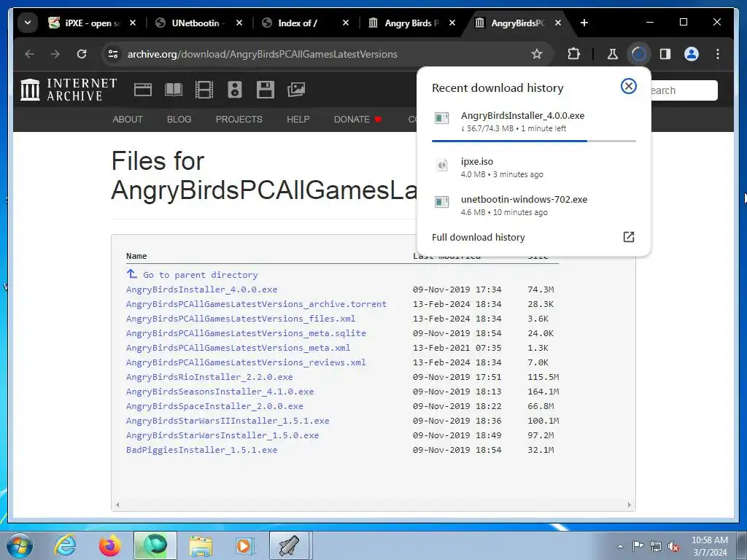Open the BLOG menu item

tap(179, 120)
